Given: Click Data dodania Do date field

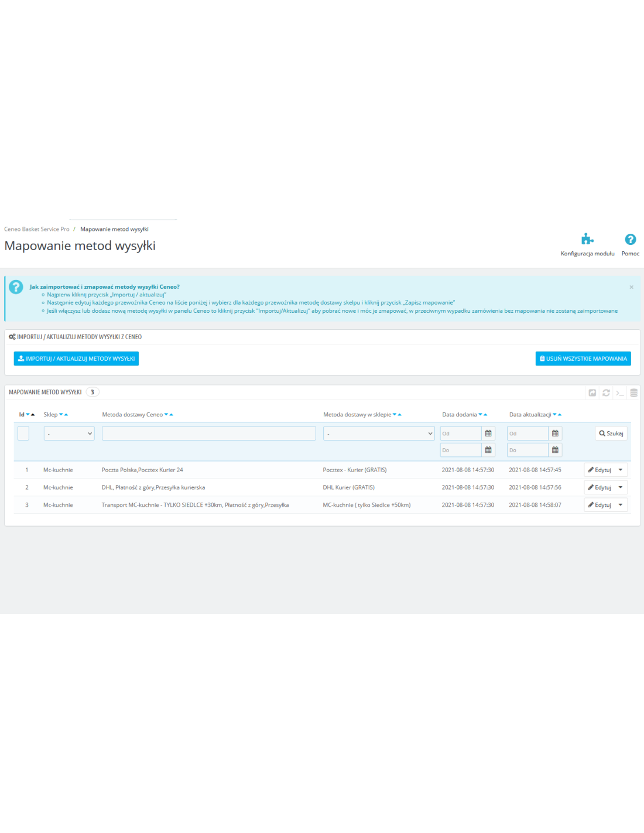Looking at the screenshot, I should pos(461,450).
